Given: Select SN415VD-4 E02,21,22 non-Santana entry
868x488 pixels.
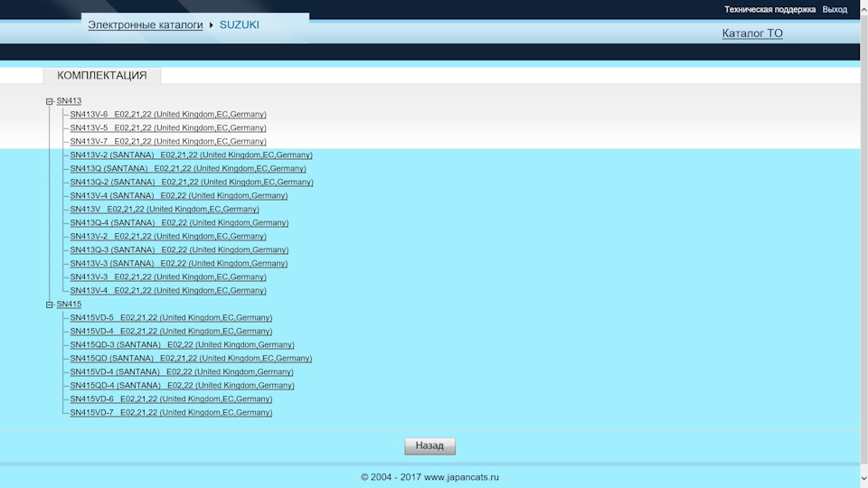Looking at the screenshot, I should pos(171,332).
